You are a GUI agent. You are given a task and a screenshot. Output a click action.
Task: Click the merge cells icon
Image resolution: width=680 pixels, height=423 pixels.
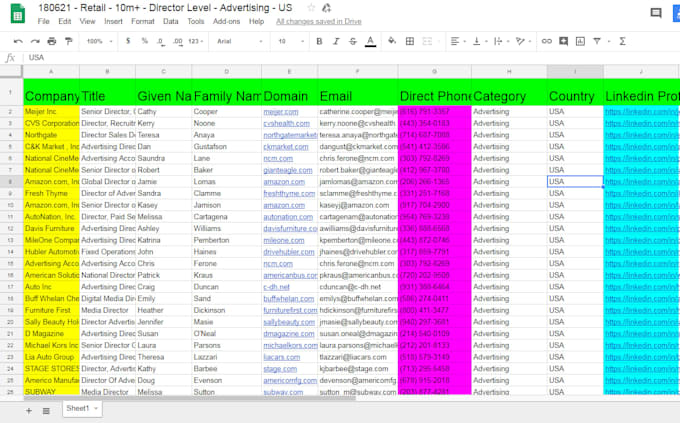pyautogui.click(x=427, y=41)
